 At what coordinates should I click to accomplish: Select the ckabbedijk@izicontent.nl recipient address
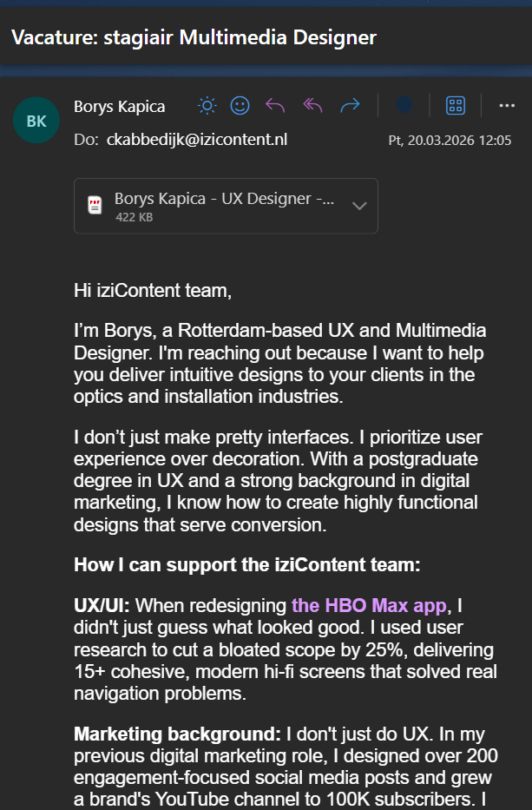click(x=197, y=139)
